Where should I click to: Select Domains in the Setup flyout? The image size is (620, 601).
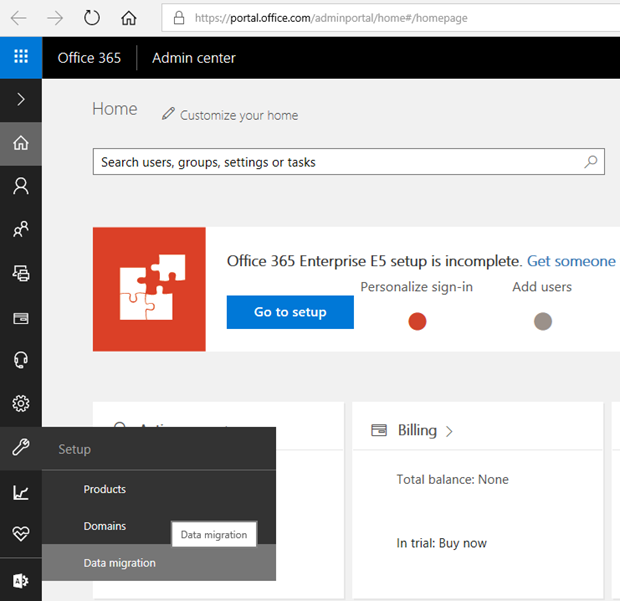pyautogui.click(x=105, y=526)
